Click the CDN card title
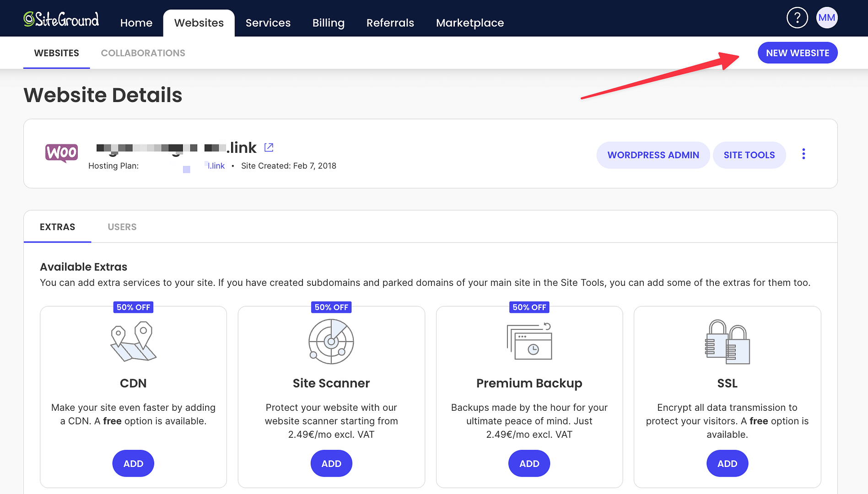This screenshot has width=868, height=494. click(x=133, y=383)
